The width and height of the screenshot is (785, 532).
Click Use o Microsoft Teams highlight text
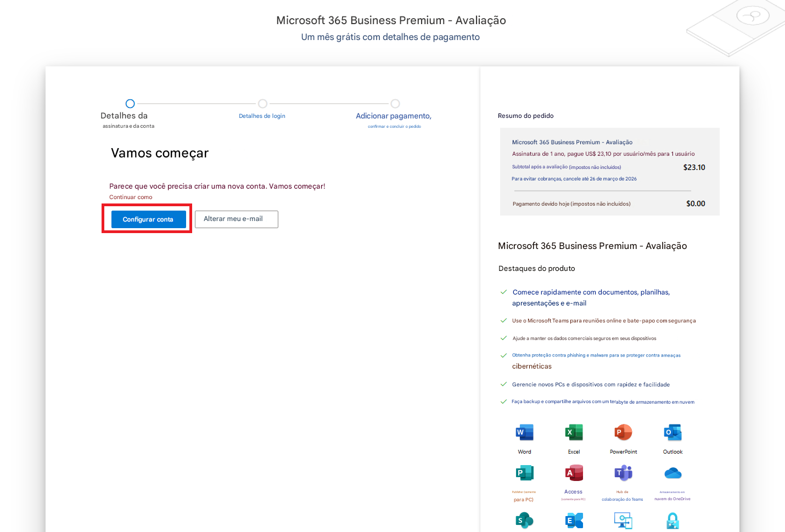pyautogui.click(x=604, y=321)
